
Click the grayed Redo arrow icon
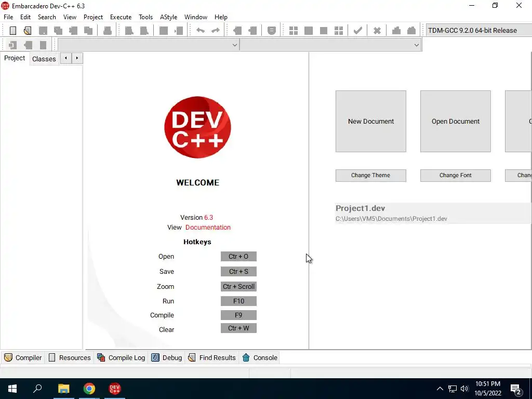tap(216, 31)
